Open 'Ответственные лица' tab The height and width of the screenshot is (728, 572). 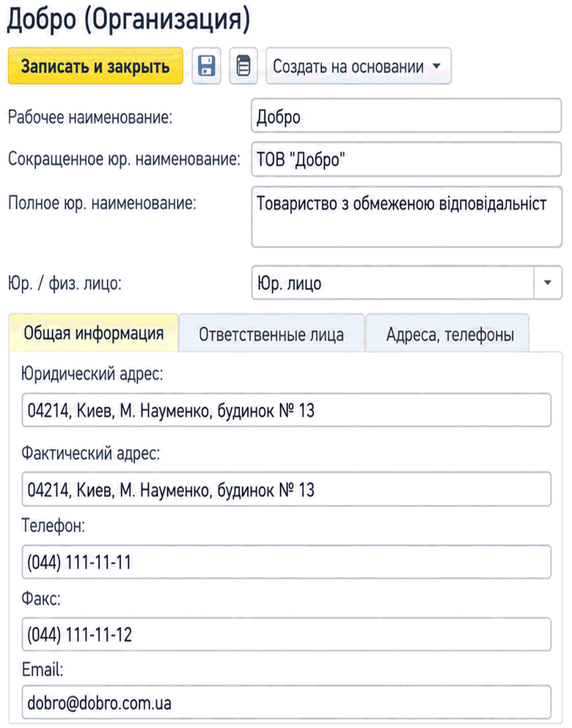click(271, 334)
